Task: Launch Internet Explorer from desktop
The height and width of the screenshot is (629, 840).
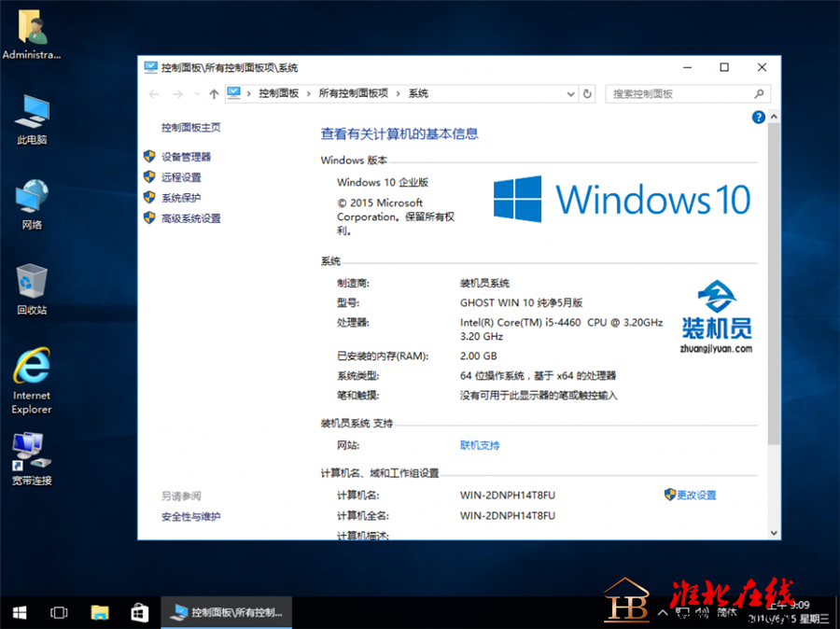Action: click(x=32, y=381)
